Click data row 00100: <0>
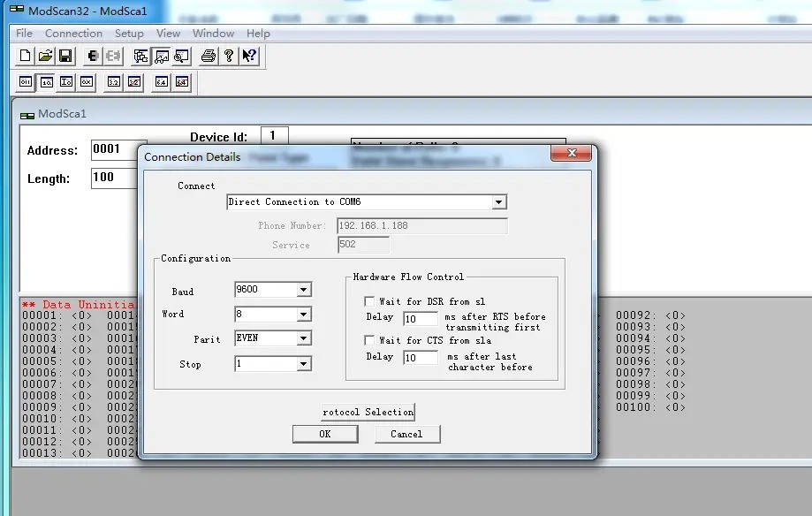Viewport: 812px width, 516px height. click(651, 407)
